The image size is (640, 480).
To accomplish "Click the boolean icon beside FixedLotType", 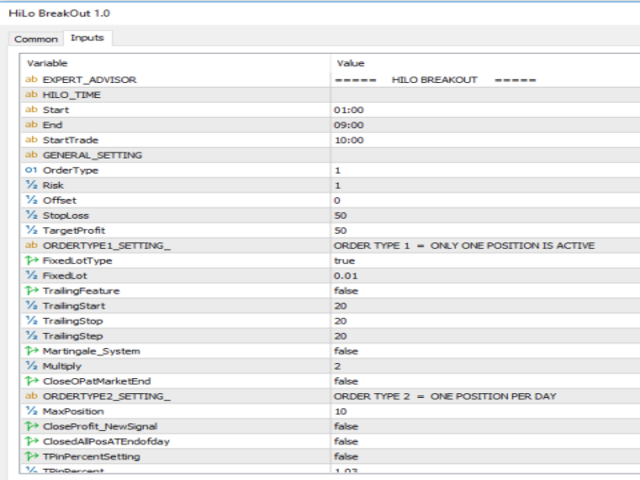I will [x=31, y=260].
